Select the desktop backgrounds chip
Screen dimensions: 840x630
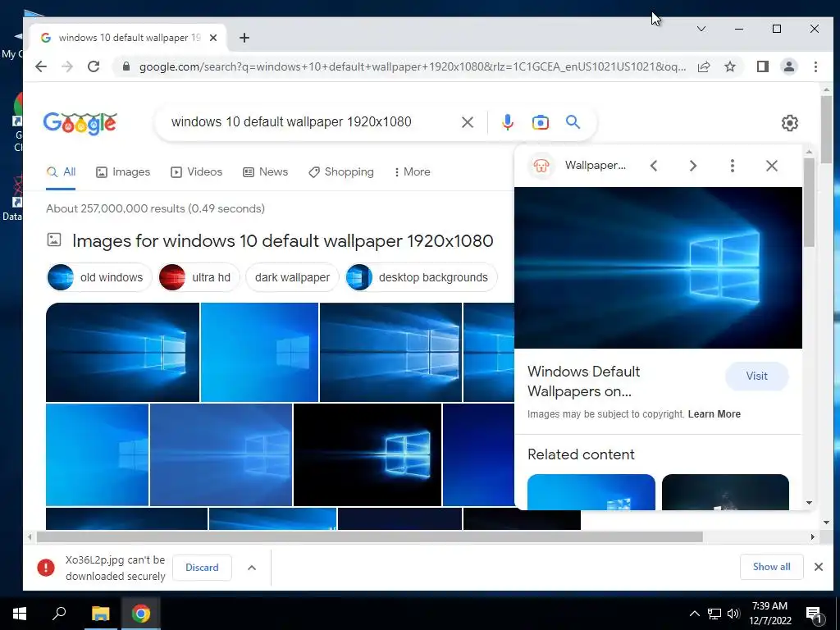[x=421, y=277]
